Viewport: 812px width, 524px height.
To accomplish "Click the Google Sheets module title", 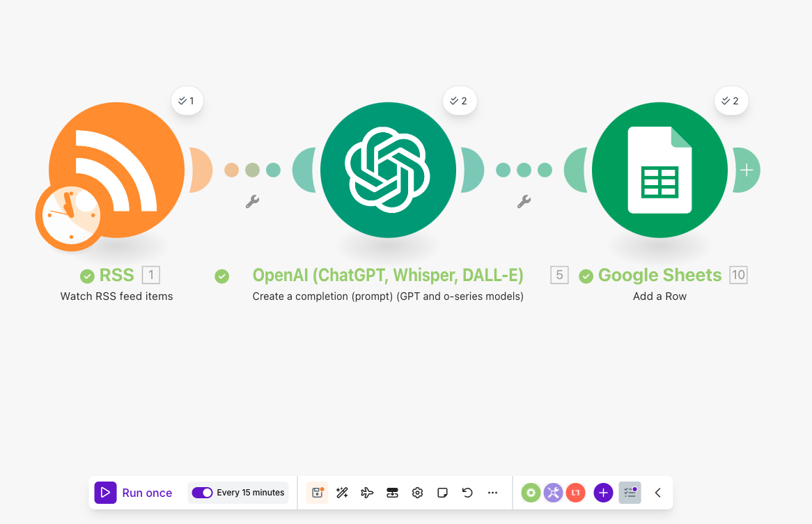I will tap(659, 275).
